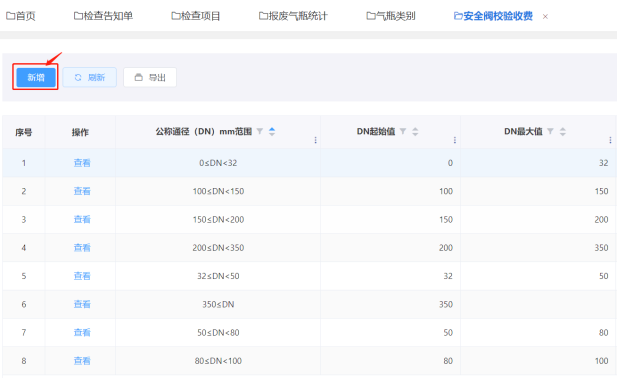Click the folder icon on 检查项目 tab
This screenshot has height=378, width=617.
(x=175, y=16)
